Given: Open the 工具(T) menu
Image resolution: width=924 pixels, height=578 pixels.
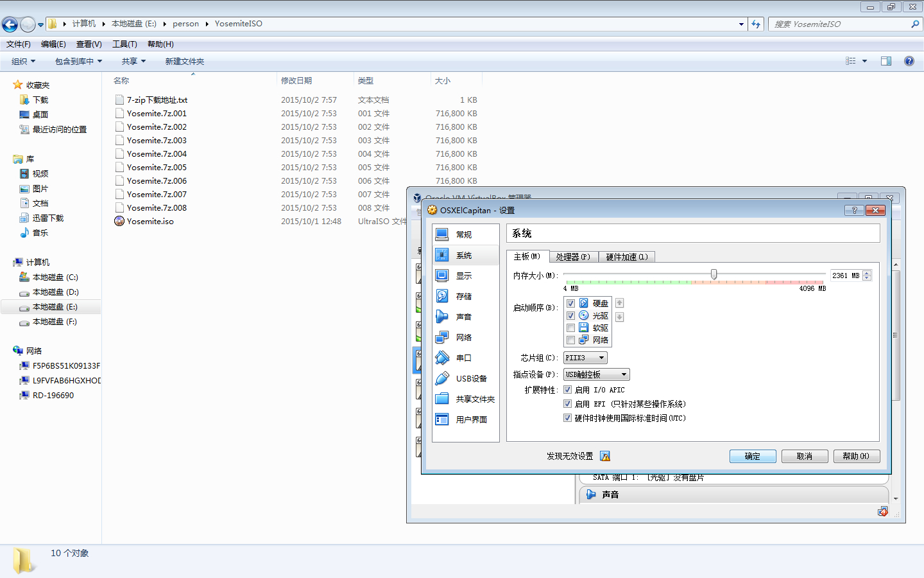Looking at the screenshot, I should 124,44.
